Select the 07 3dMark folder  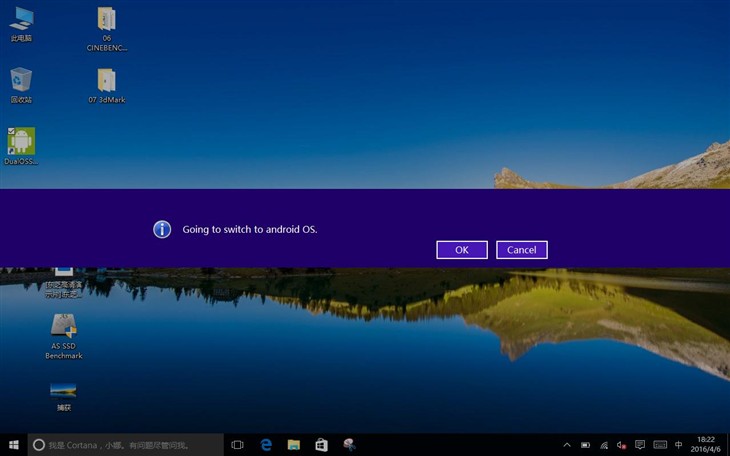[107, 86]
